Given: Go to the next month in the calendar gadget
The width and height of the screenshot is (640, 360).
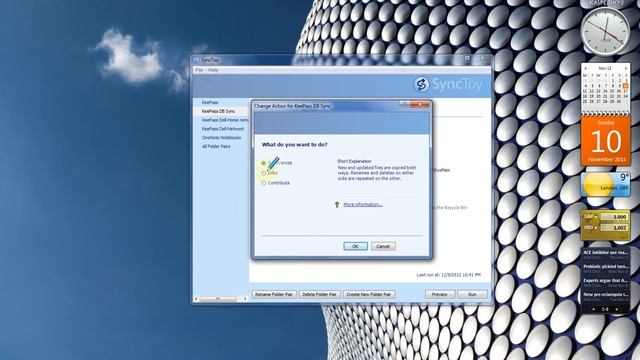Looking at the screenshot, I should tap(625, 68).
